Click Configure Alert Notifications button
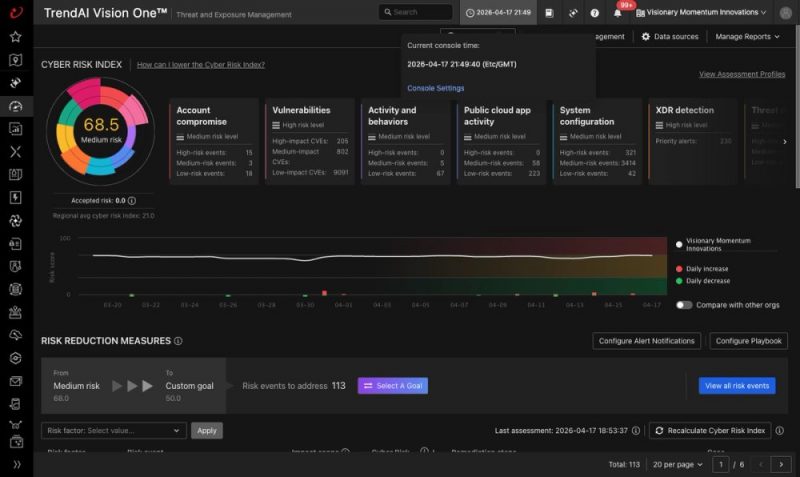Viewport: 800px width, 477px height. click(x=646, y=341)
